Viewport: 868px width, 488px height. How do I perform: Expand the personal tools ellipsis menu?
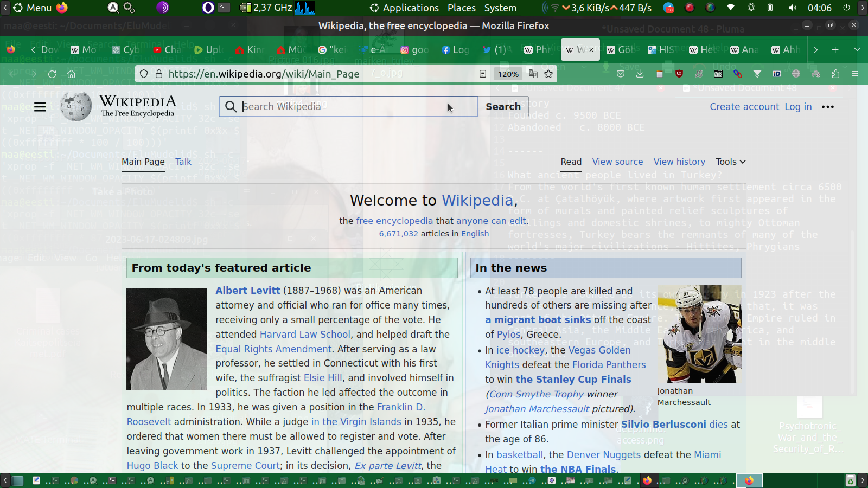tap(827, 107)
